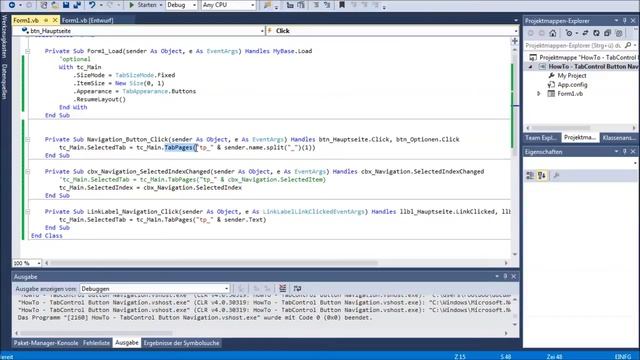Click show all files icon in explorer toolbar
This screenshot has height=360, width=640.
[x=618, y=33]
